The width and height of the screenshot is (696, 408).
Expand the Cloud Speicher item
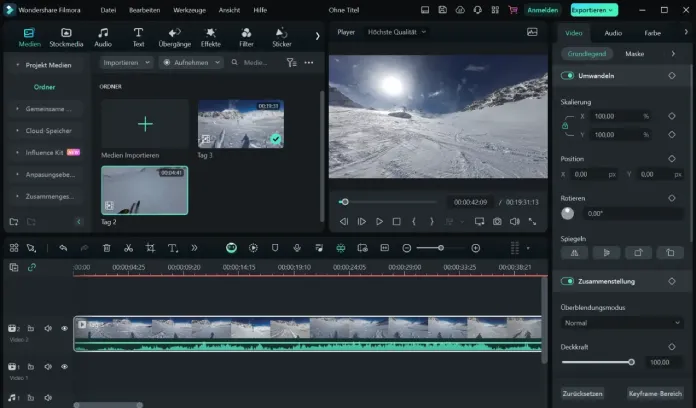pos(17,131)
